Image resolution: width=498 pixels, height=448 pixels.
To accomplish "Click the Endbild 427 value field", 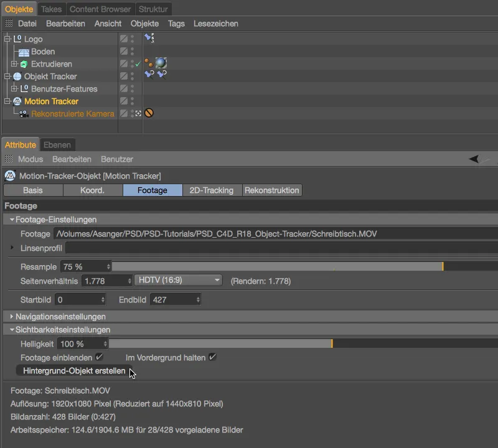I will (176, 300).
